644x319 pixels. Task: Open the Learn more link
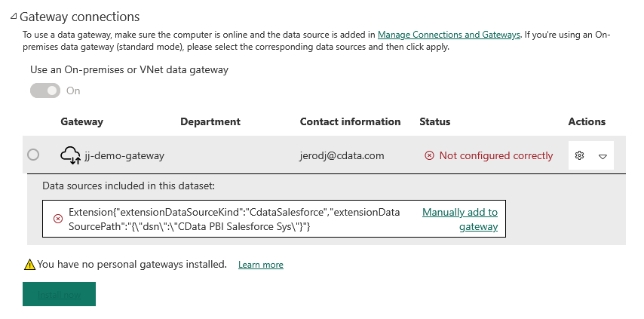coord(261,265)
